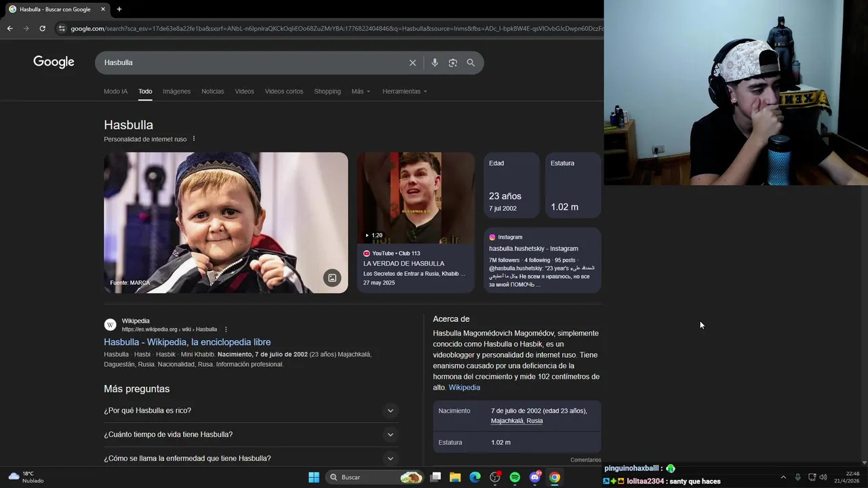Image resolution: width=868 pixels, height=488 pixels.
Task: Click the Wikipedia favicon of the first result
Action: [x=111, y=325]
